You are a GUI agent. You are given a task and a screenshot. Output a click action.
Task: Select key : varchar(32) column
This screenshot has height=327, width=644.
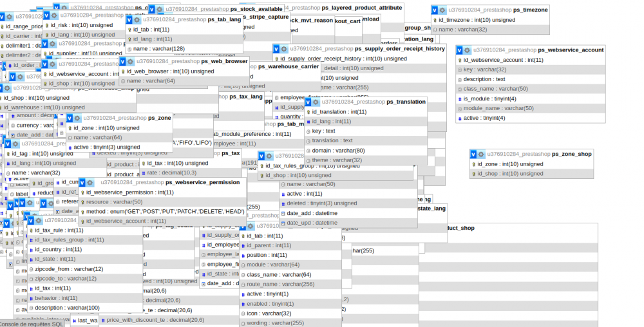531,70
